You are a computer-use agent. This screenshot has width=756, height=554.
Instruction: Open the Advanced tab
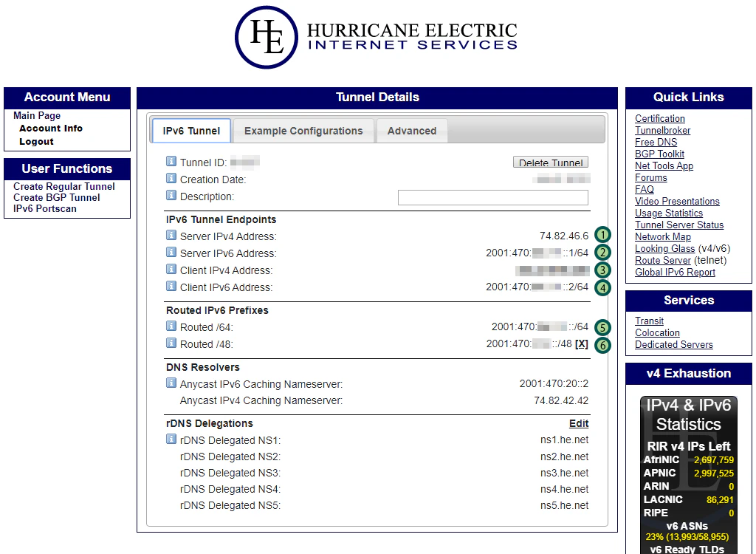pos(412,131)
